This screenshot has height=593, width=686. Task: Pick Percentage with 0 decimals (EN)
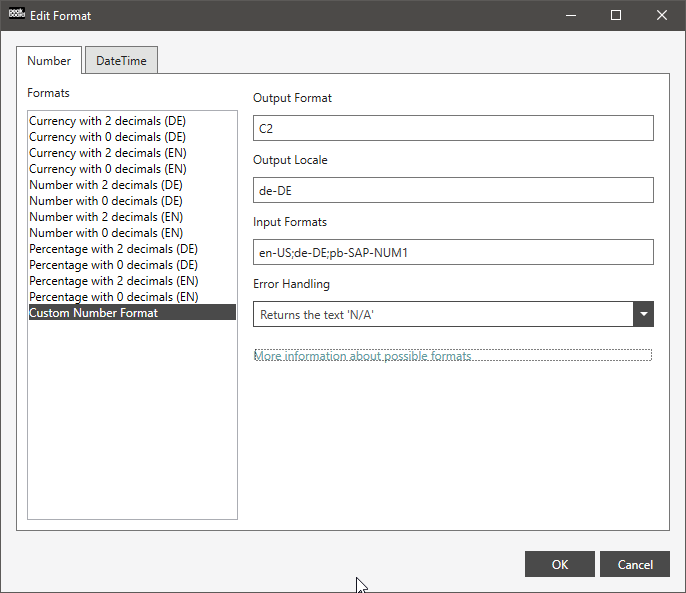(x=132, y=297)
